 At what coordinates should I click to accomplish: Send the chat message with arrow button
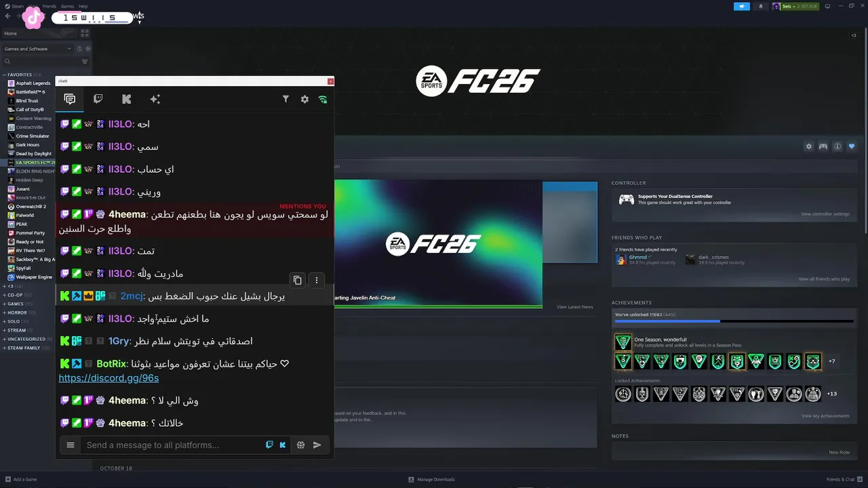tap(317, 445)
